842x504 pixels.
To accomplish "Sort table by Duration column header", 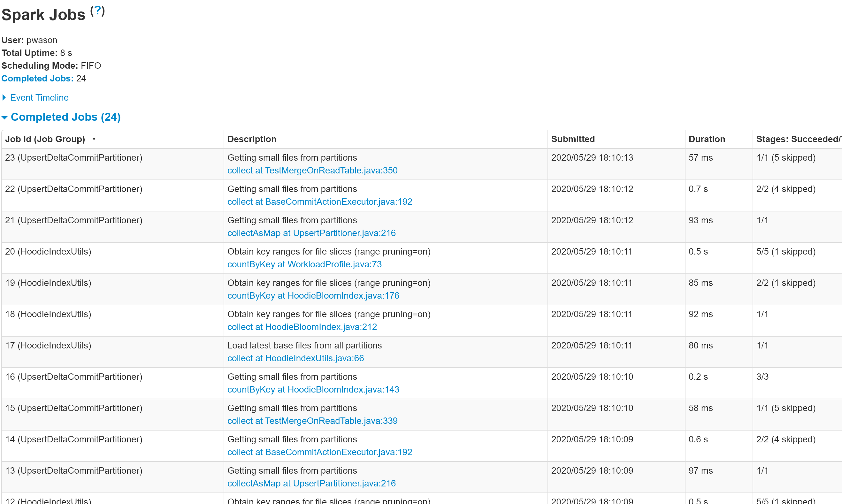I will 707,139.
